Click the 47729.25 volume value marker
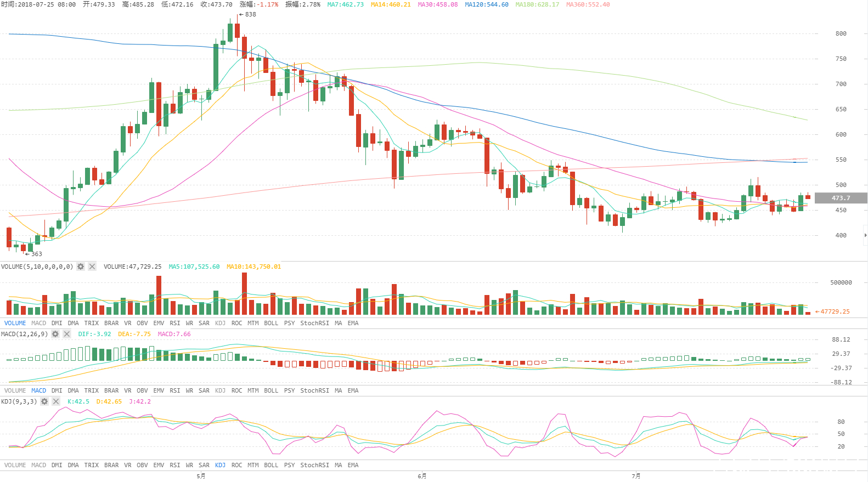This screenshot has width=868, height=482. [x=832, y=311]
